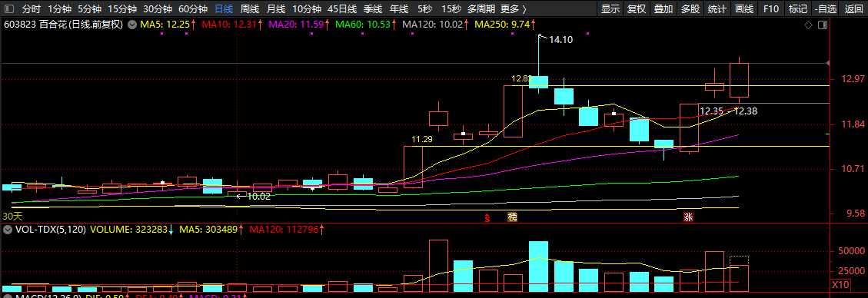
Task: Click the small arrow at the right axis edge
Action: (827, 64)
